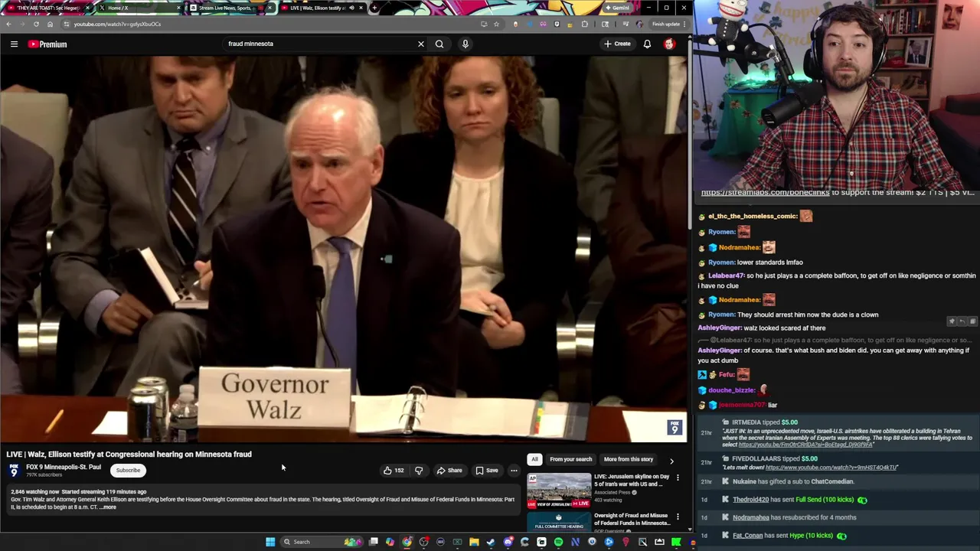Bookmark this page with the star icon
Screen dimensions: 980x551
pos(496,24)
